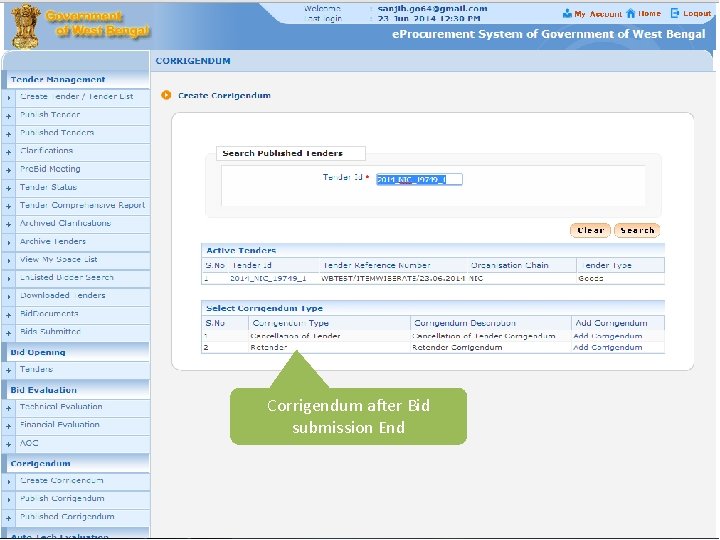Viewport: 720px width, 540px height.
Task: Click the Tender Id input field
Action: point(419,179)
